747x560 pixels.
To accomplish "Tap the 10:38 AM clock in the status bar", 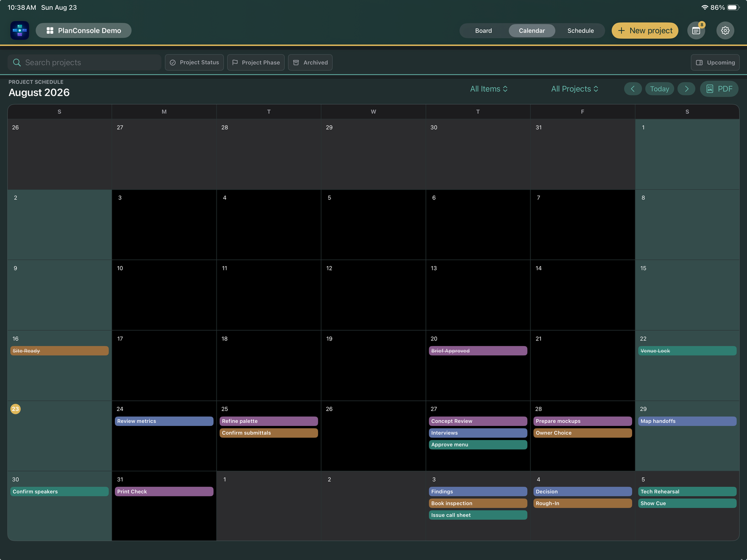I will [x=21, y=7].
